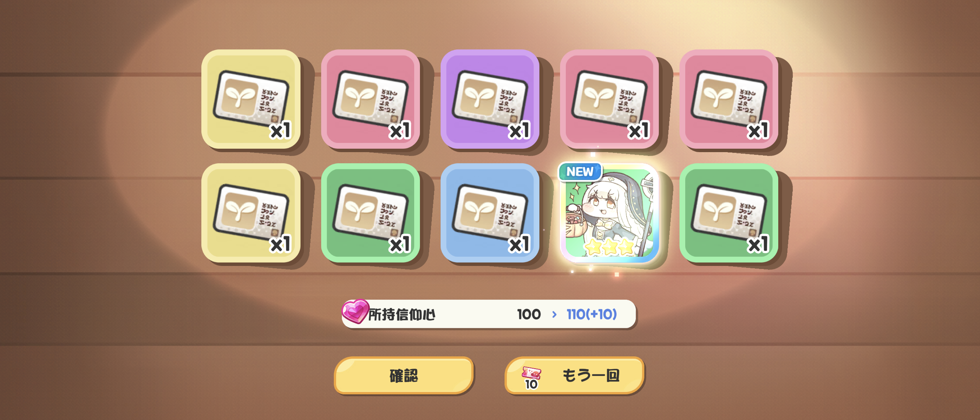980x420 pixels.
Task: Click the 110(+10) faith value
Action: click(591, 314)
